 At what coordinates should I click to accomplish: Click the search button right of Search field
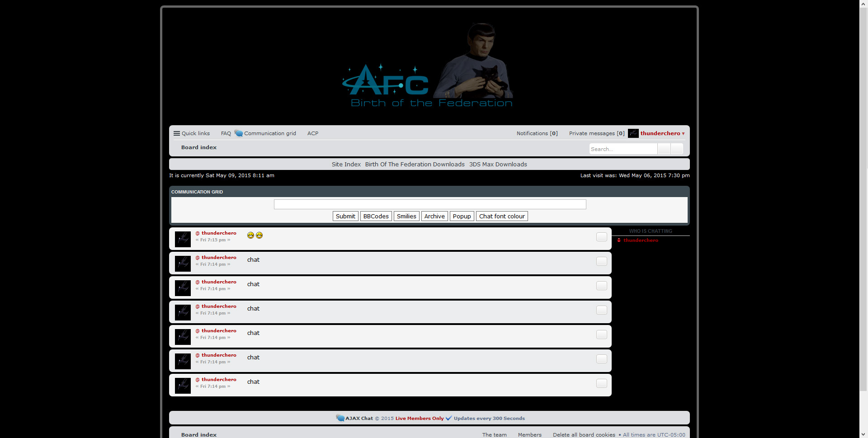(664, 149)
